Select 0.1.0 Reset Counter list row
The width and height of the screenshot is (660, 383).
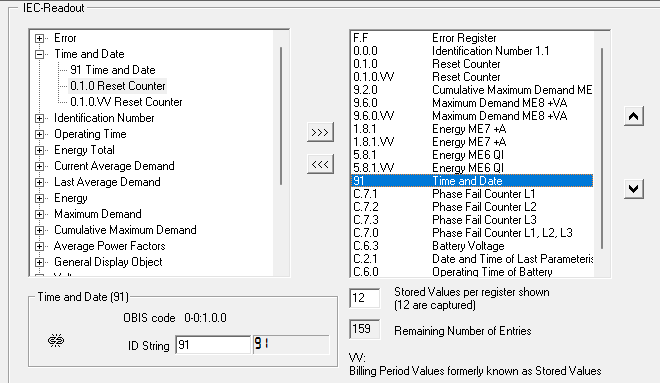(x=471, y=64)
